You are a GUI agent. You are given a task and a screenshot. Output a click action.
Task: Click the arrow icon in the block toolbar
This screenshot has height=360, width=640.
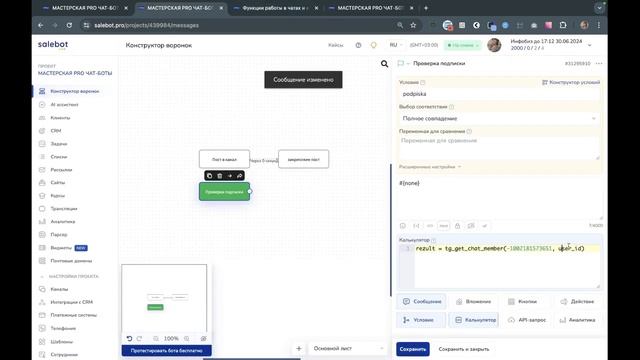(x=230, y=176)
